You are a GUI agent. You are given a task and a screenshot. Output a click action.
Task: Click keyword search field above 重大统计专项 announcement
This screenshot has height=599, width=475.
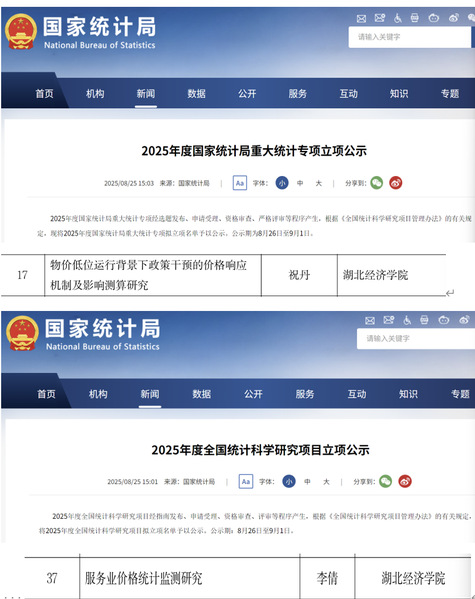click(x=409, y=37)
